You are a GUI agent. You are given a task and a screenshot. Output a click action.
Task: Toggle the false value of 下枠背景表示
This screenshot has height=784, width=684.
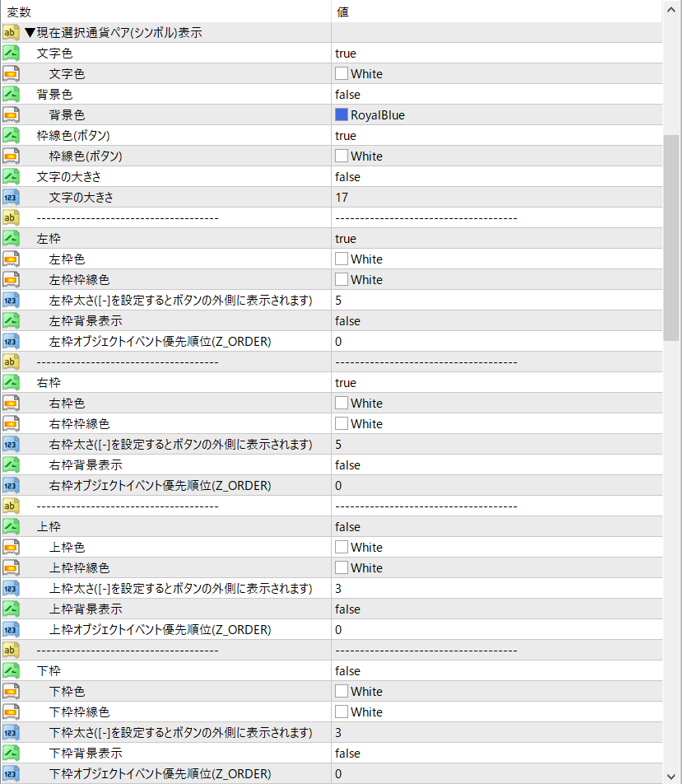coord(347,753)
